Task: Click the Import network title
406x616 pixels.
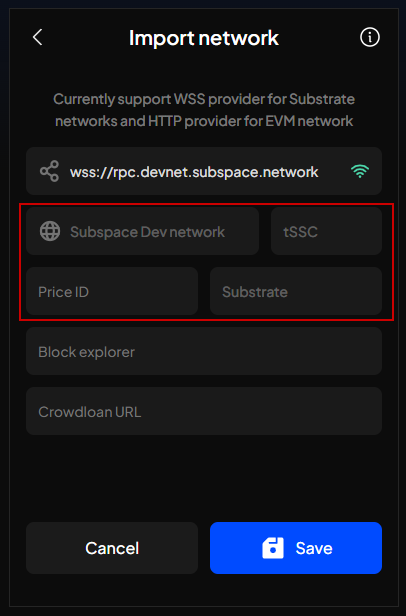Action: [x=204, y=38]
